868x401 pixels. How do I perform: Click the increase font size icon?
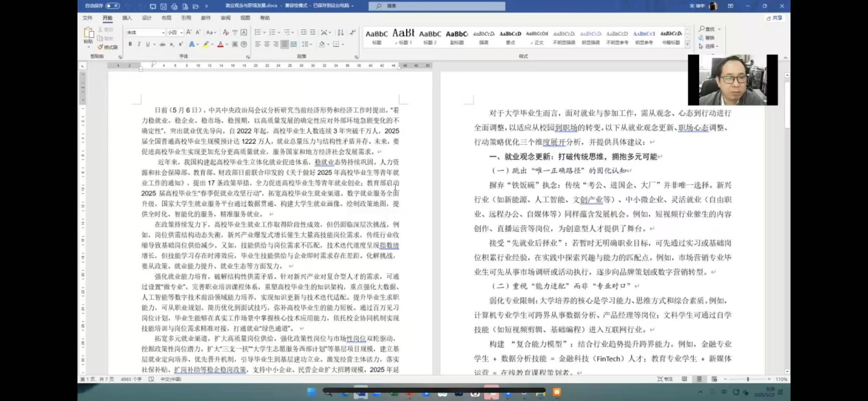click(x=189, y=32)
